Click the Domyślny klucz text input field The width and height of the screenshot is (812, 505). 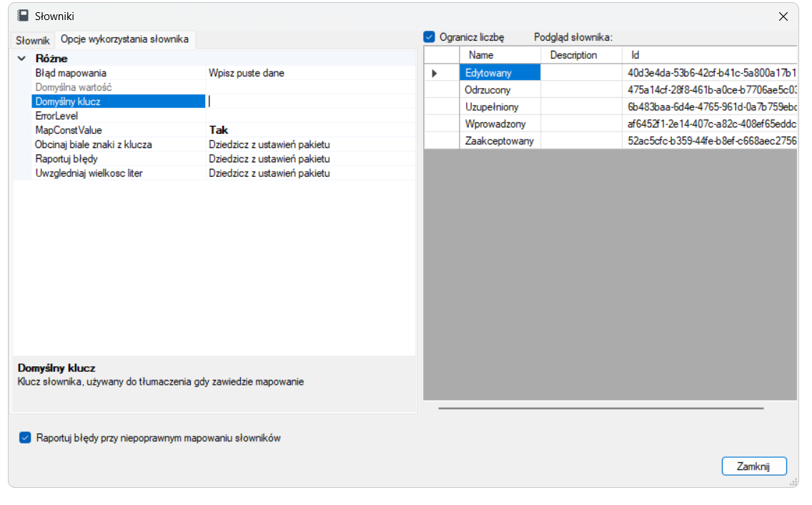click(310, 102)
